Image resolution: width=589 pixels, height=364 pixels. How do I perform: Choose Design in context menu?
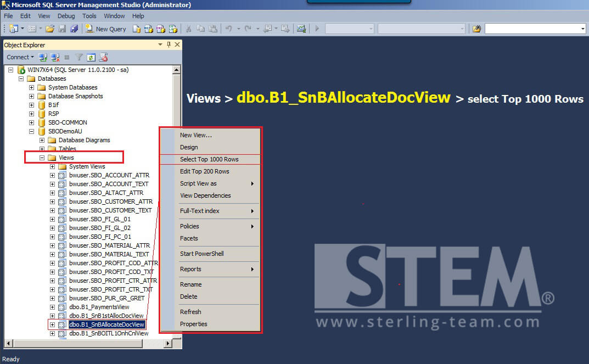point(210,147)
